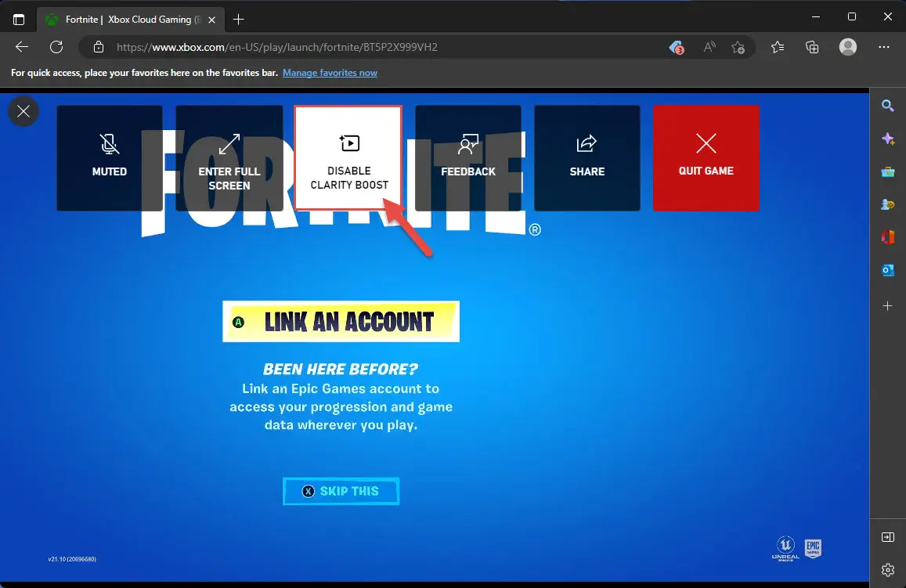Click the Read aloud icon
Image resolution: width=906 pixels, height=588 pixels.
(709, 47)
